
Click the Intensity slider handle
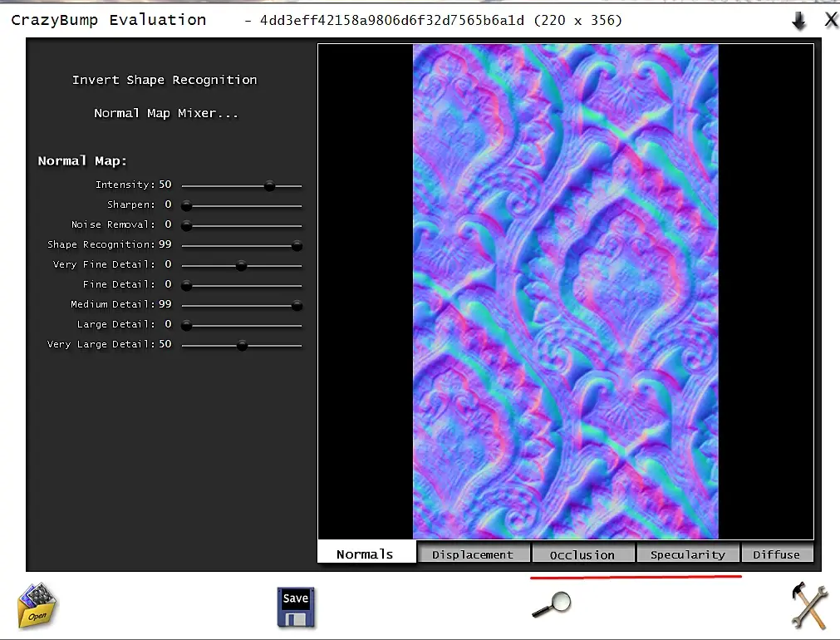269,186
